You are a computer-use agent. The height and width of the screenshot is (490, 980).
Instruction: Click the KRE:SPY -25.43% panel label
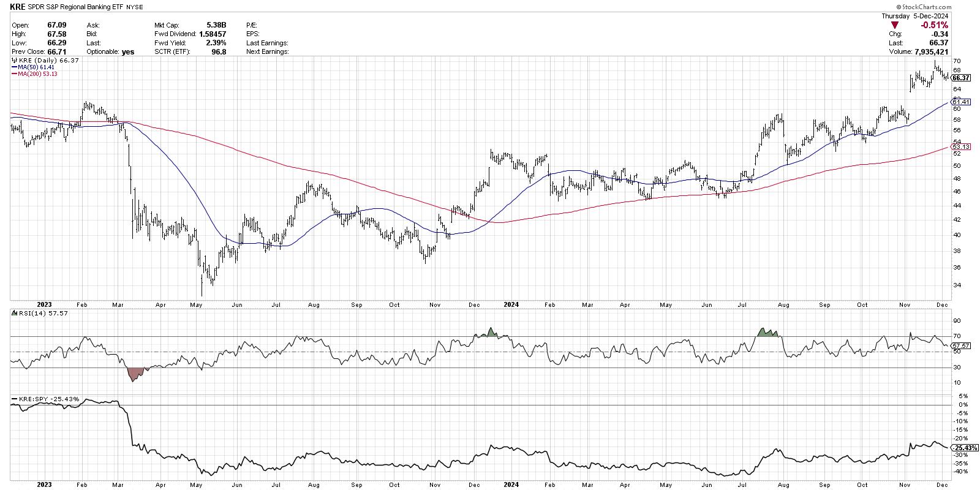click(46, 399)
